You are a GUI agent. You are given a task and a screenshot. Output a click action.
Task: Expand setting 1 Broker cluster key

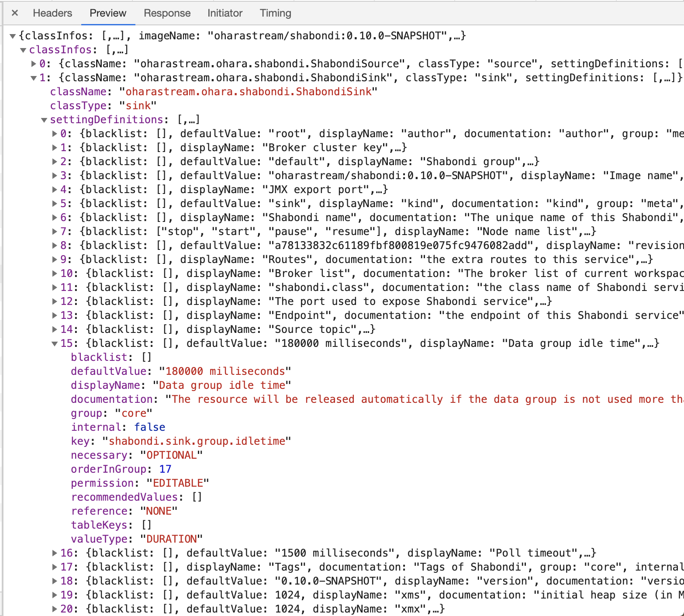tap(55, 148)
